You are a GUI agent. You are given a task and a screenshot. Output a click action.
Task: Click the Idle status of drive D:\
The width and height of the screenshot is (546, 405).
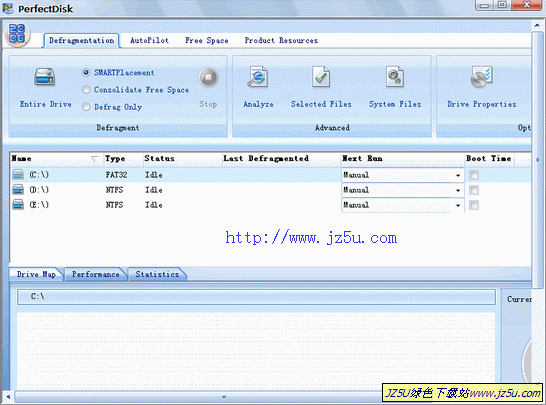[154, 190]
